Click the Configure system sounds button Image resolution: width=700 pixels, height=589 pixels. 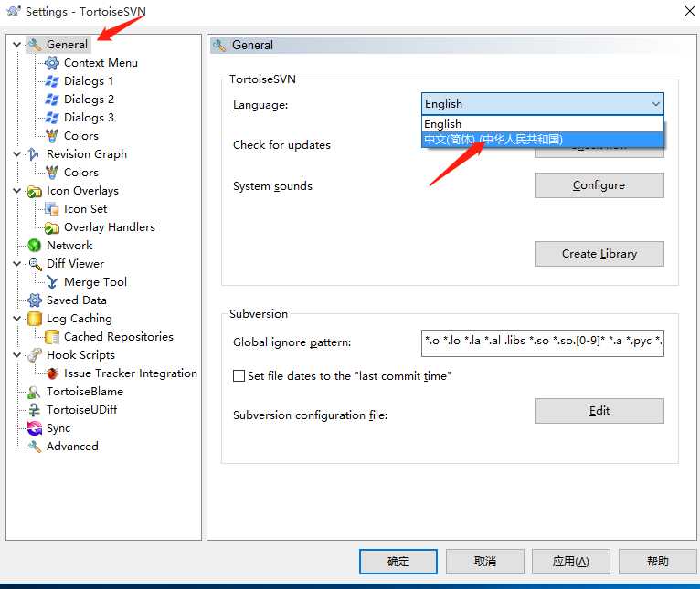point(599,185)
